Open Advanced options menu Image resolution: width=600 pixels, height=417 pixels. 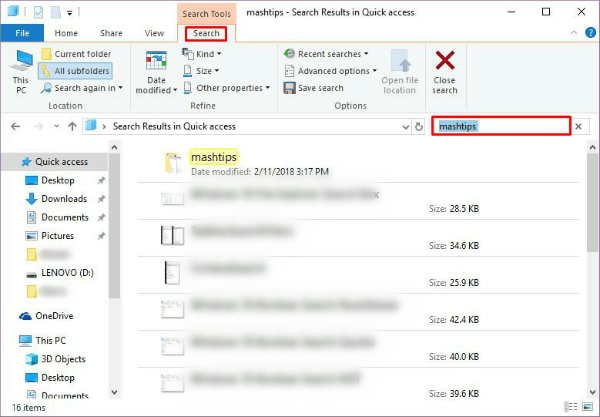pos(331,71)
